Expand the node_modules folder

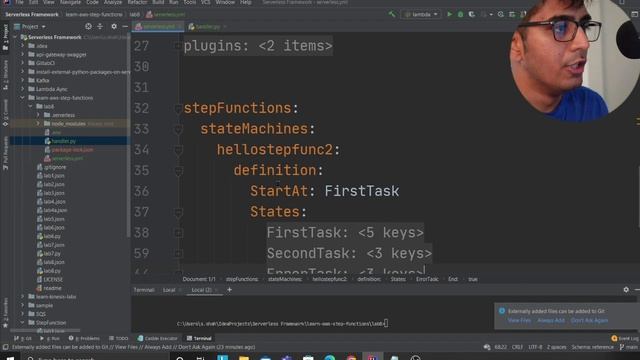pos(38,123)
